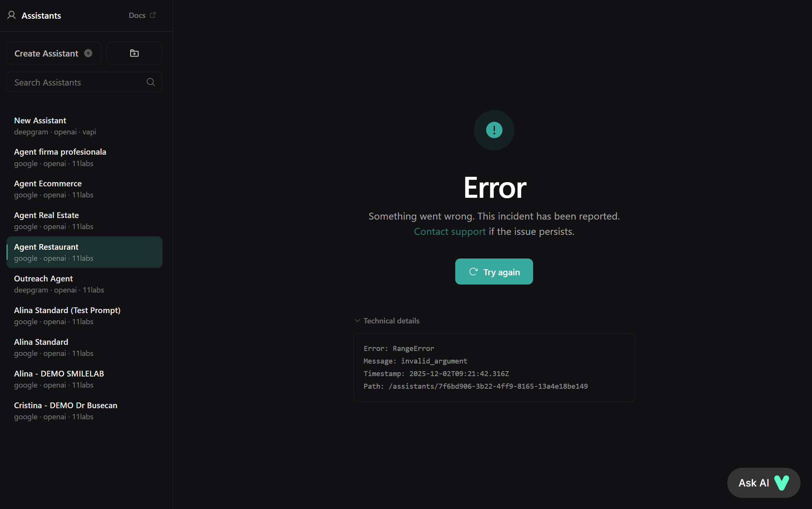This screenshot has width=812, height=509.
Task: Click the green V logo on Ask AI
Action: [781, 483]
